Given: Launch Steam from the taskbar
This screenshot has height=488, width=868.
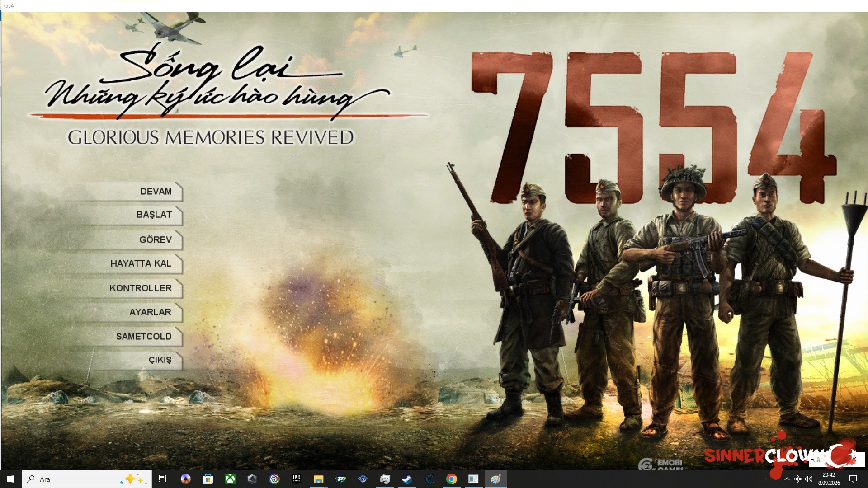Looking at the screenshot, I should (x=407, y=479).
